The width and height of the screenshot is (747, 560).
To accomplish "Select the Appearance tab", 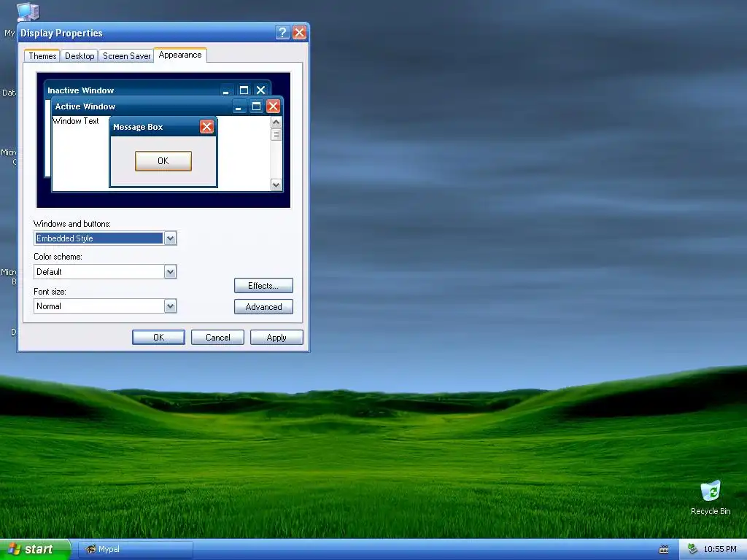I will [180, 55].
